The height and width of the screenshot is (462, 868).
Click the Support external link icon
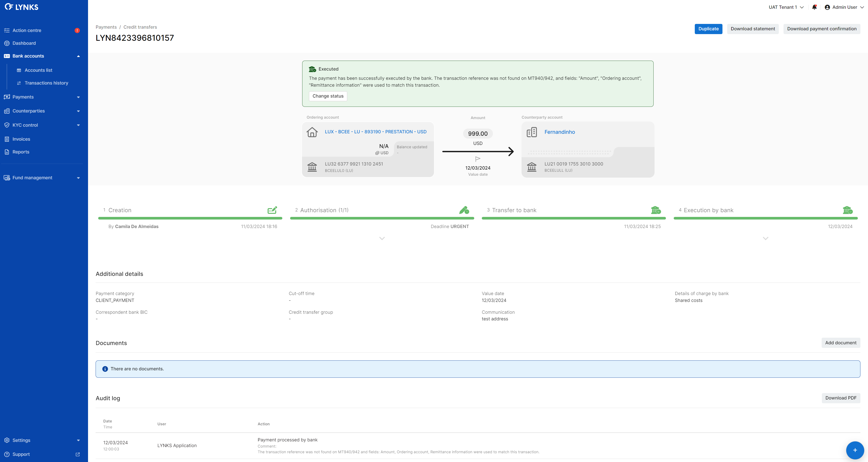coord(78,454)
